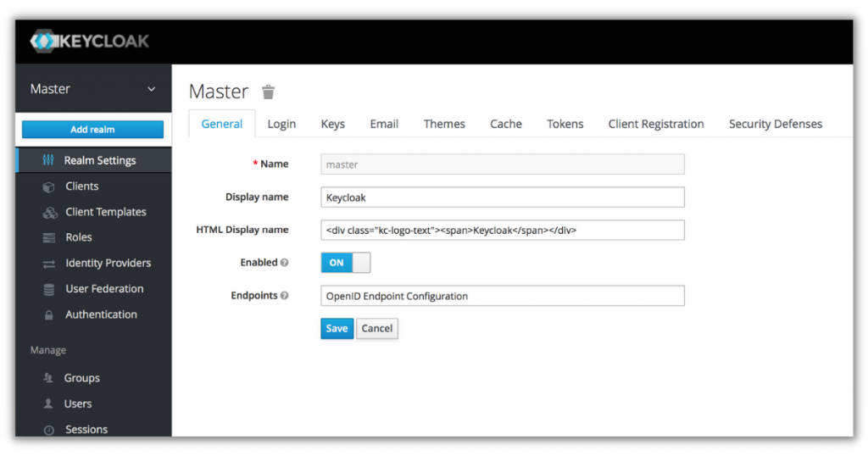868x456 pixels.
Task: Click the Display name input field
Action: click(x=502, y=197)
